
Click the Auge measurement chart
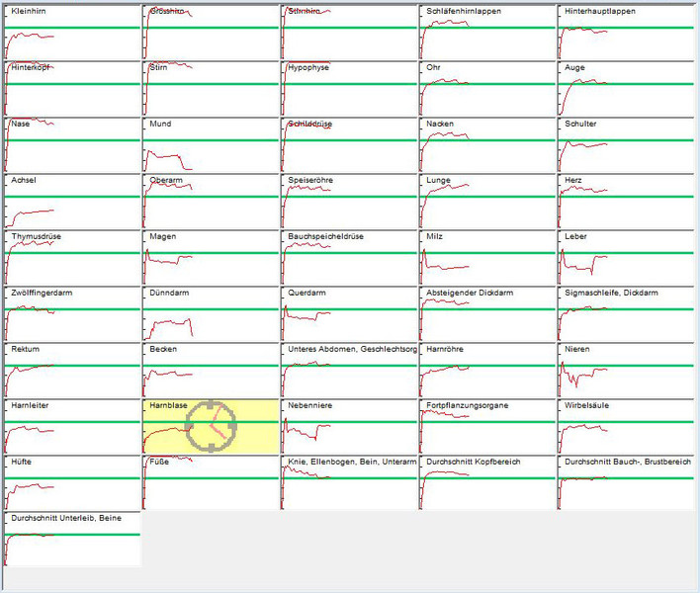[625, 89]
